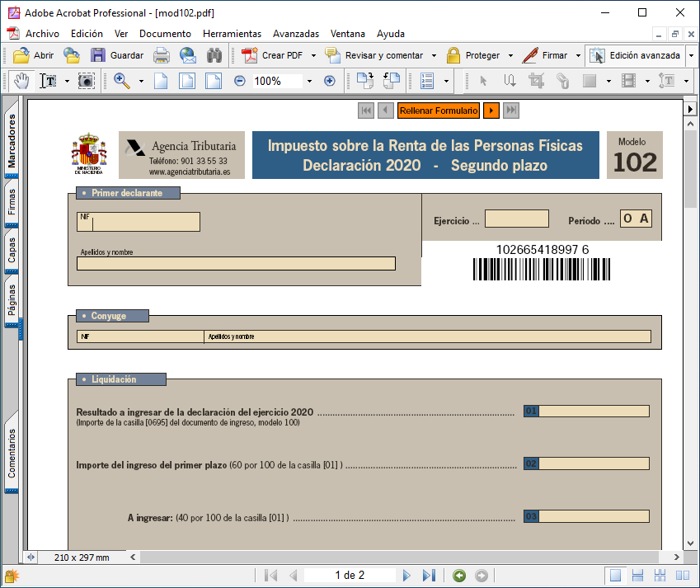Open Revisar y comentar dropdown arrow
The image size is (700, 588).
(x=434, y=56)
